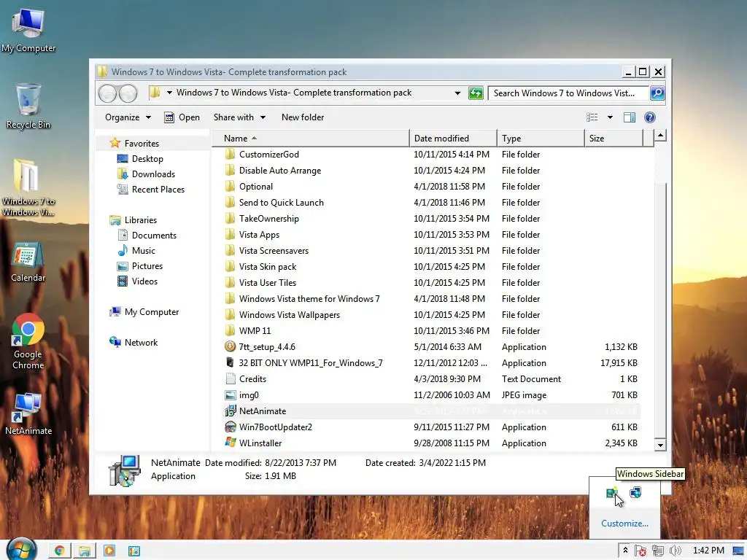Click the volume speaker icon in system tray
This screenshot has height=560, width=747.
click(x=675, y=551)
